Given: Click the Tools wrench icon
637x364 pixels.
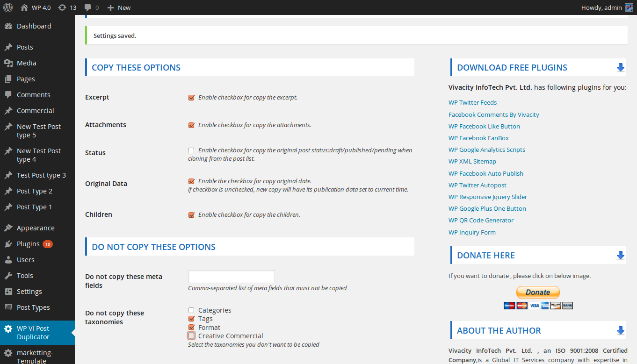Looking at the screenshot, I should point(8,276).
